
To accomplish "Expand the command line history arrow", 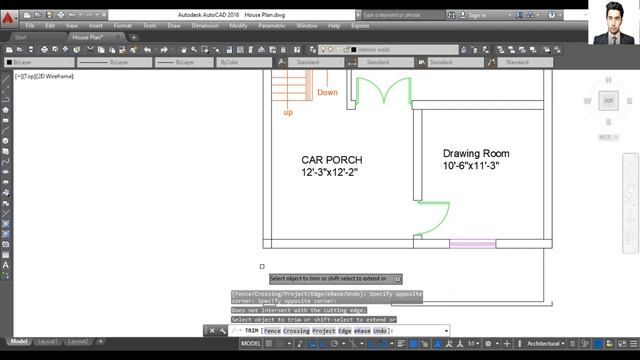I will (446, 331).
